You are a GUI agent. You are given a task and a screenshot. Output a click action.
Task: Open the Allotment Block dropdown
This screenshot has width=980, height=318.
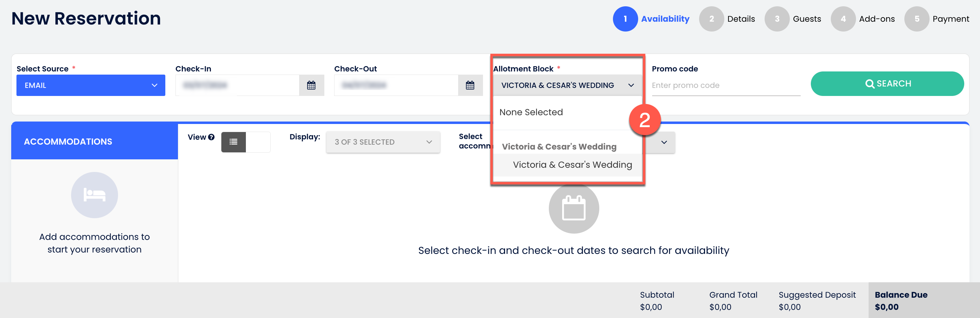(x=567, y=85)
